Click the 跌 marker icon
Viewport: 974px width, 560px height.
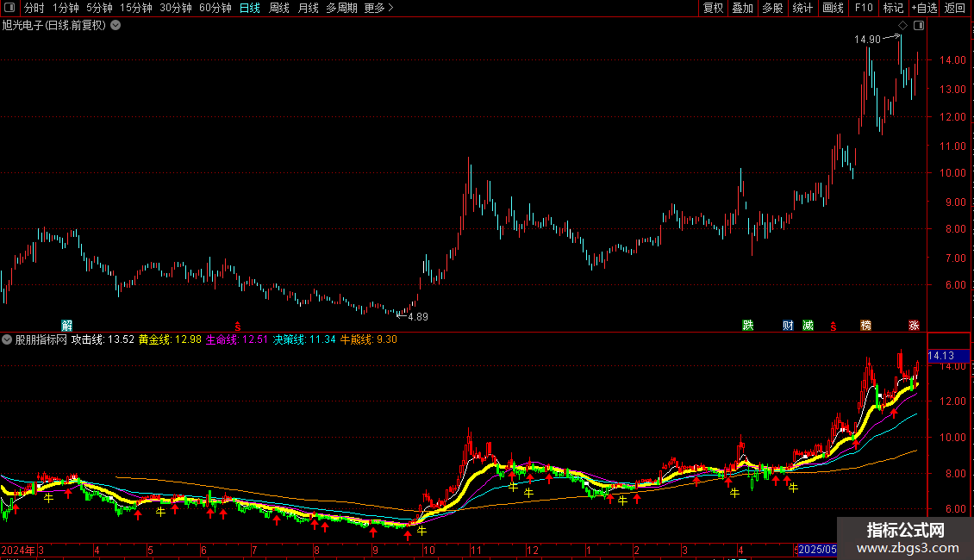click(748, 326)
